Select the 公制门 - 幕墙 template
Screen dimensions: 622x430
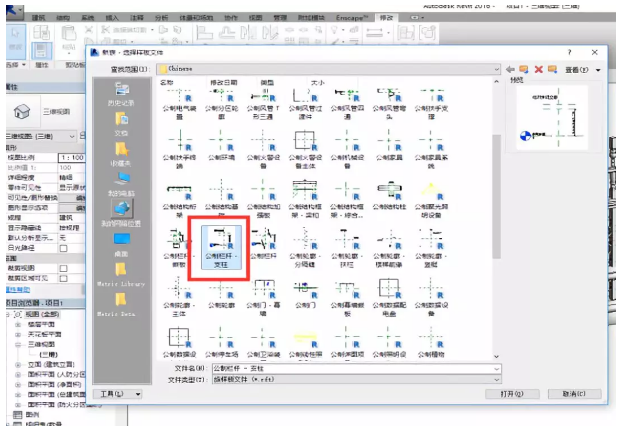pyautogui.click(x=263, y=298)
